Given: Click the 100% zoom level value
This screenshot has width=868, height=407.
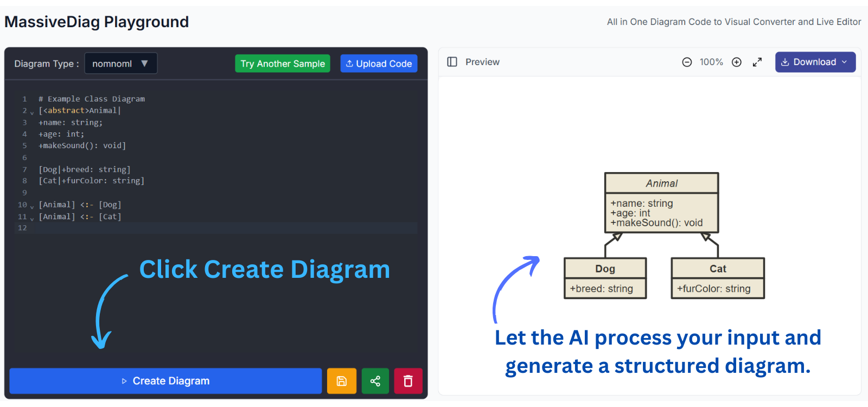Looking at the screenshot, I should coord(711,62).
